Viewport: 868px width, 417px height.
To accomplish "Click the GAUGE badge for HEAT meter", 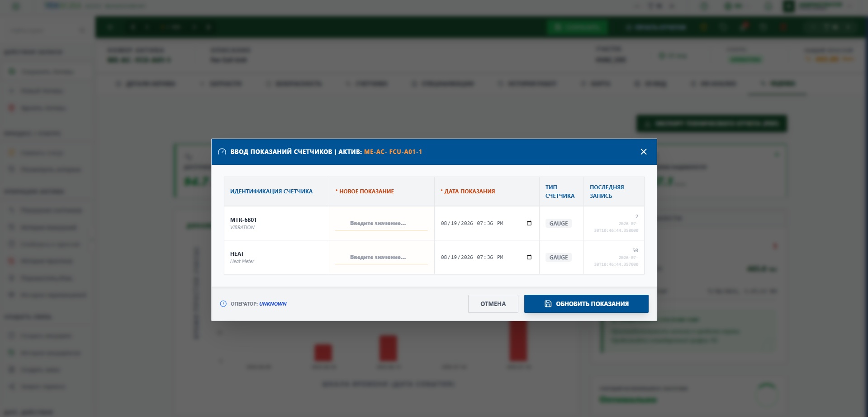I will (559, 257).
